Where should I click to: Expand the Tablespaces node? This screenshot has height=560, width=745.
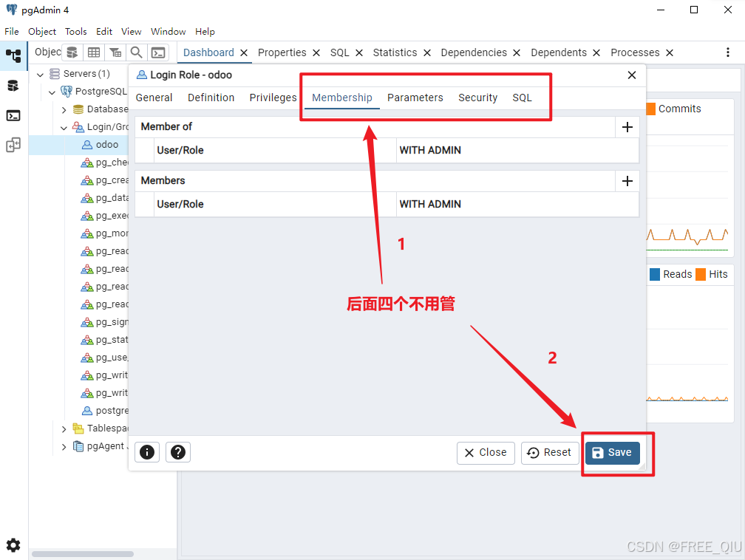click(64, 429)
